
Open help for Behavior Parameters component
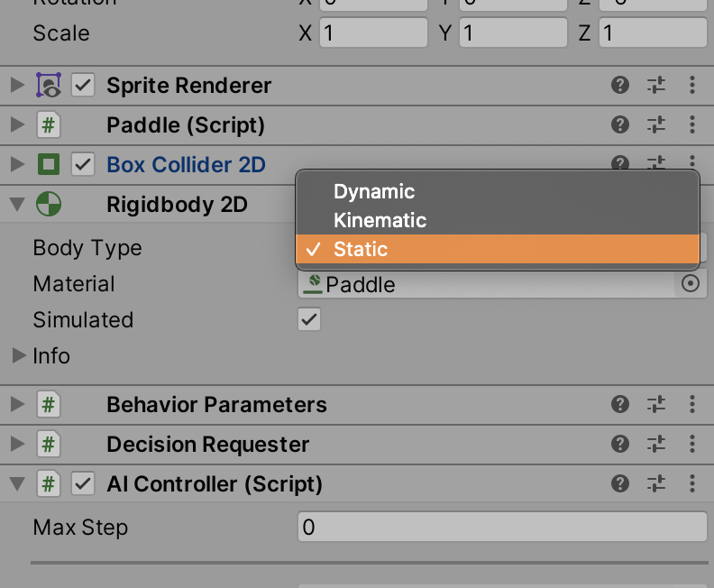(619, 405)
